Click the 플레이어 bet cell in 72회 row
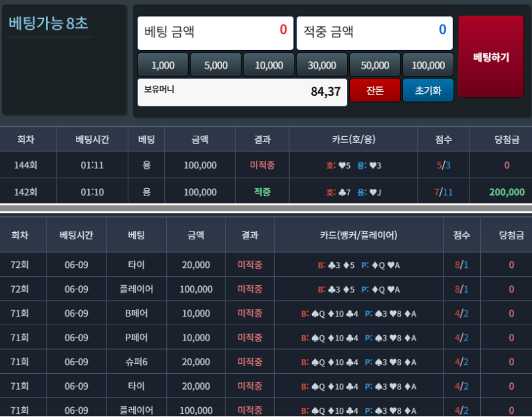532x417 pixels. (x=136, y=289)
